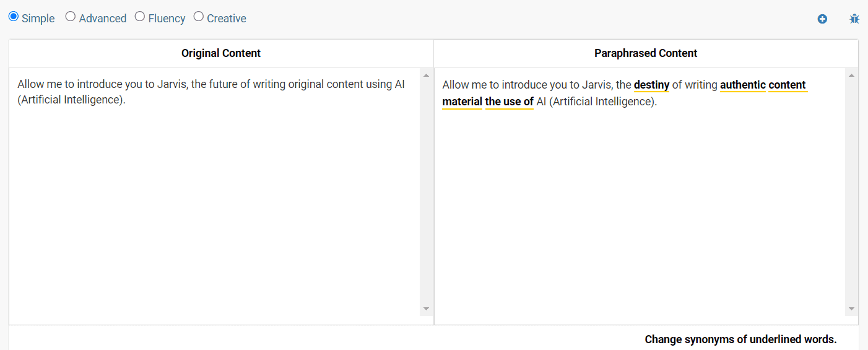
Task: Click up arrow of original content scrollbar
Action: [426, 76]
